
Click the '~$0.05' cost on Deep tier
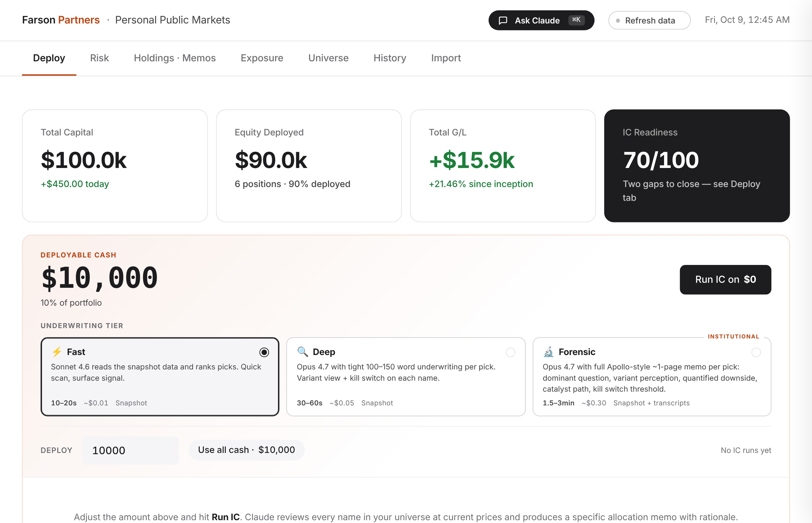click(342, 403)
